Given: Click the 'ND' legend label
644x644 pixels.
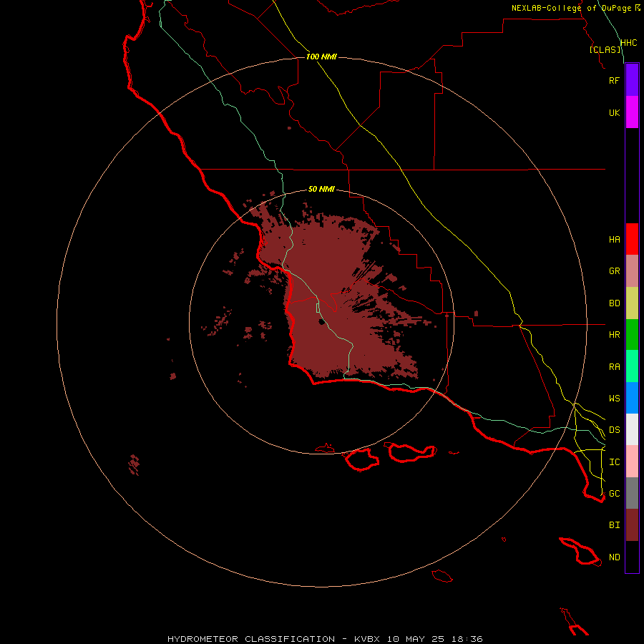Looking at the screenshot, I should (x=614, y=557).
